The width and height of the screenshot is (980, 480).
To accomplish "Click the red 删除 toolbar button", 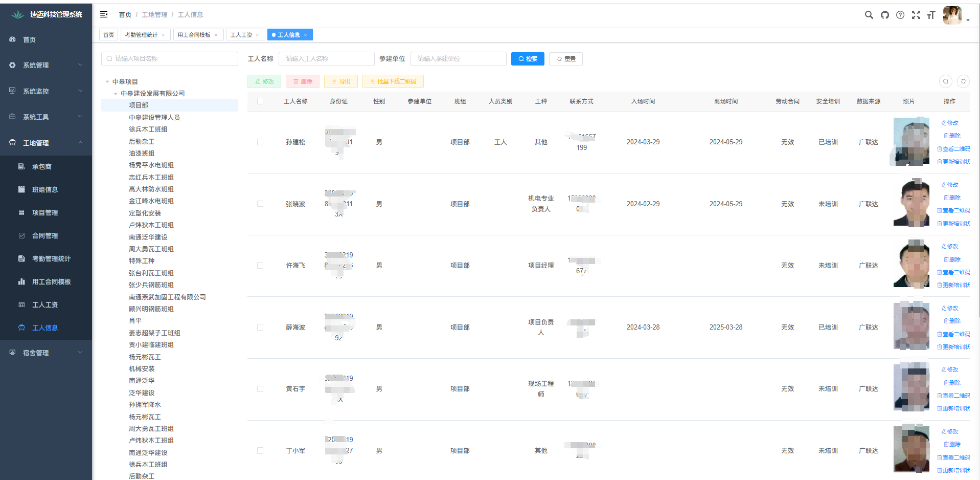I will 303,81.
